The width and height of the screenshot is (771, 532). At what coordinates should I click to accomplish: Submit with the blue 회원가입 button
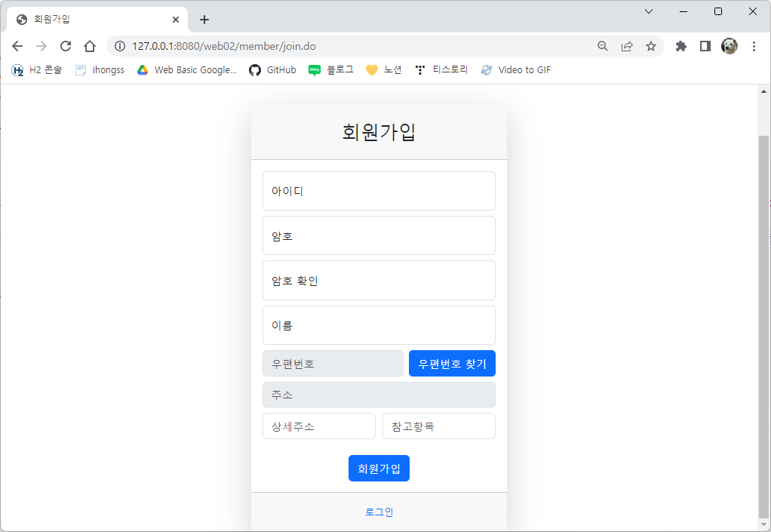(x=379, y=468)
